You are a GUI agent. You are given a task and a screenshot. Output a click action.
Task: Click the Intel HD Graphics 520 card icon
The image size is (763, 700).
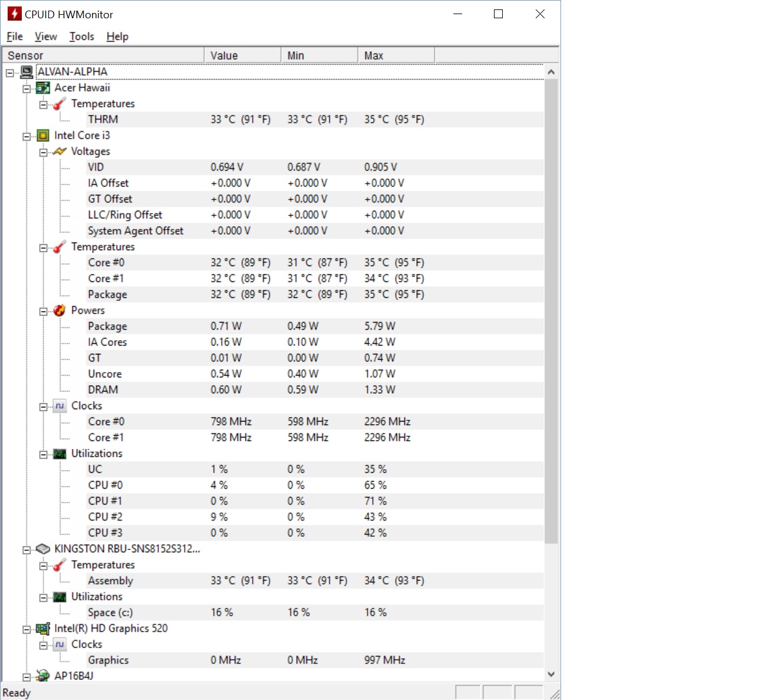tap(43, 628)
